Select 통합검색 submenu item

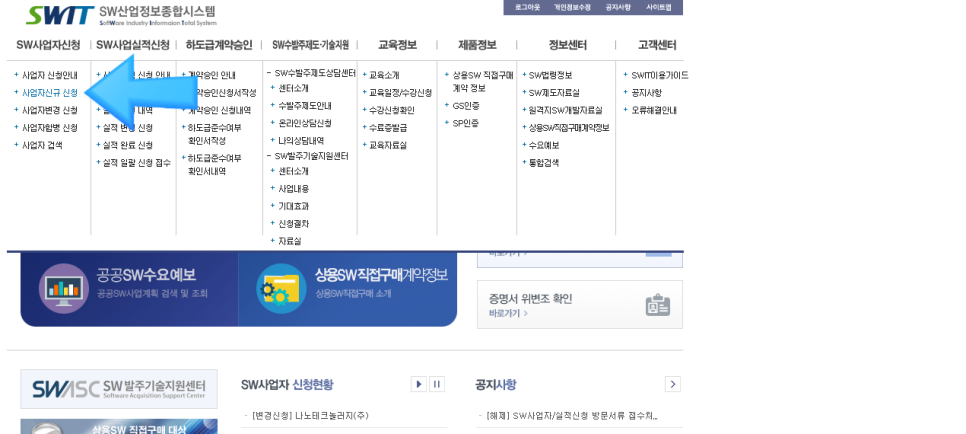pos(544,163)
